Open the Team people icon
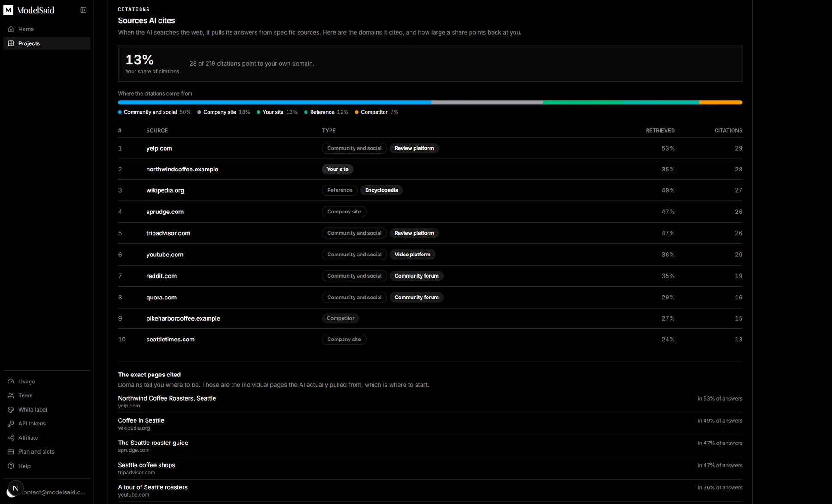 click(11, 395)
